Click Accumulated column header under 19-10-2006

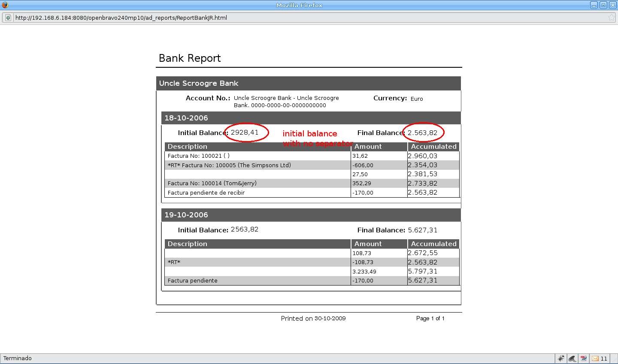pos(433,244)
